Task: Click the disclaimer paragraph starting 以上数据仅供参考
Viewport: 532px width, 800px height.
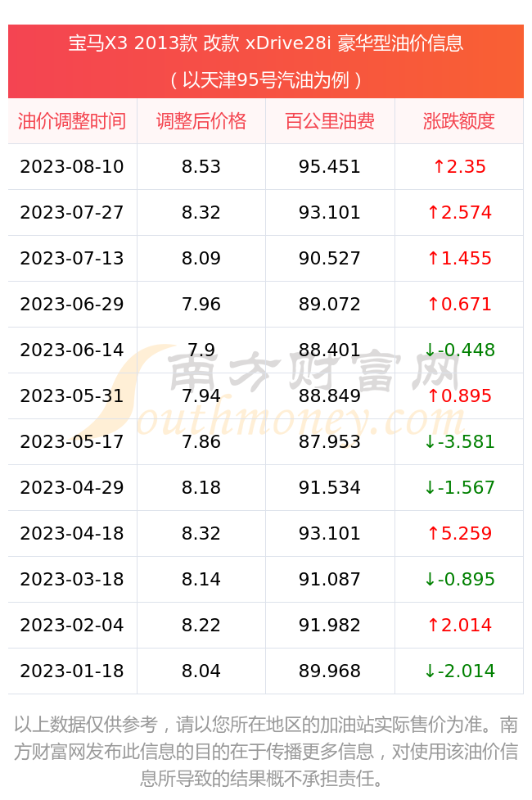Action: (x=266, y=752)
